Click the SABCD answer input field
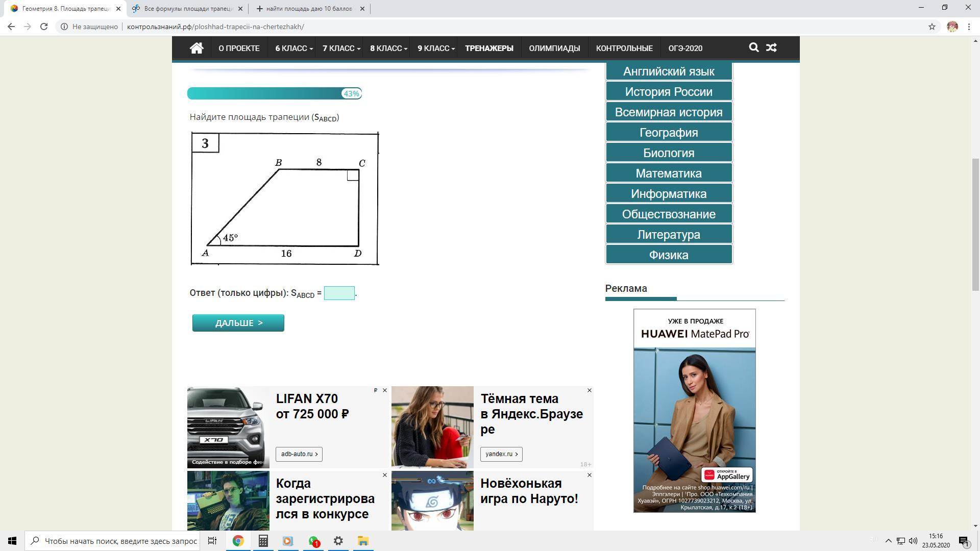Screen dimensions: 980x551 tap(339, 293)
